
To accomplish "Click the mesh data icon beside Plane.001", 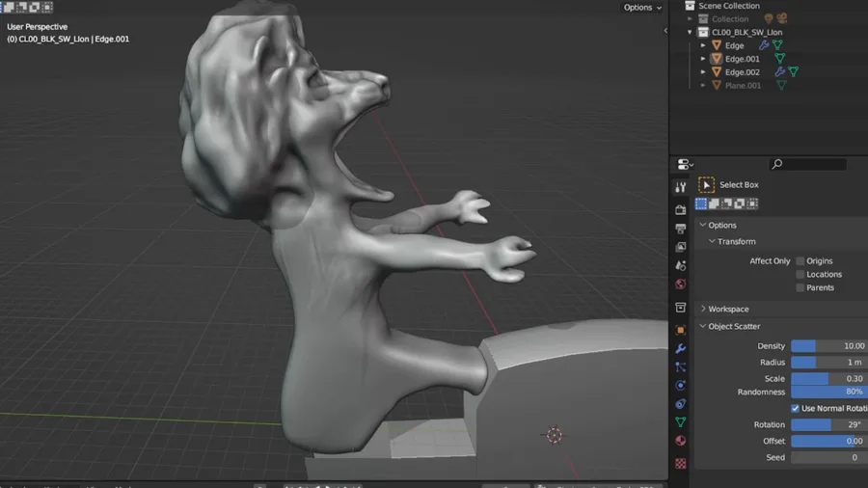I will point(781,85).
